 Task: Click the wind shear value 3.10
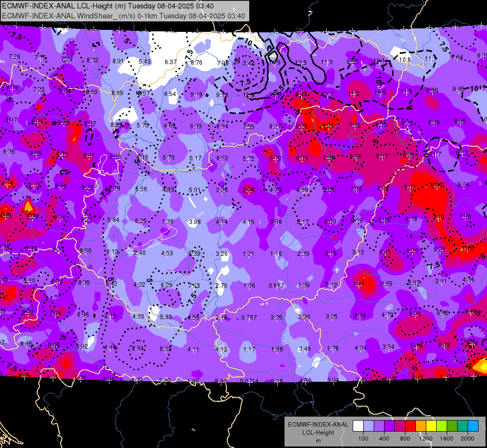click(x=330, y=254)
